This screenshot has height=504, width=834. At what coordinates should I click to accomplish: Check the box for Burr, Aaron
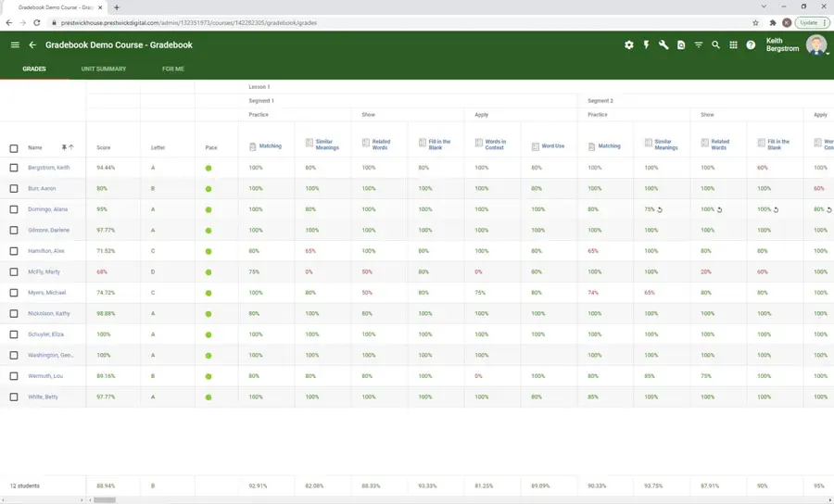click(x=14, y=188)
